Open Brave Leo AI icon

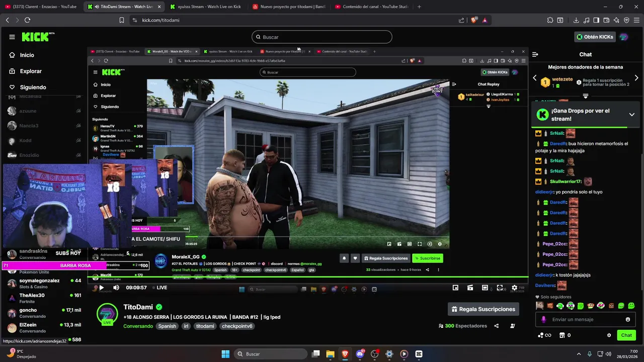[x=616, y=20]
